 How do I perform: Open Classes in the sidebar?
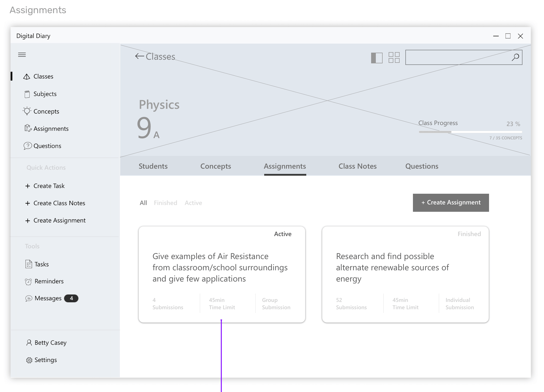click(43, 77)
